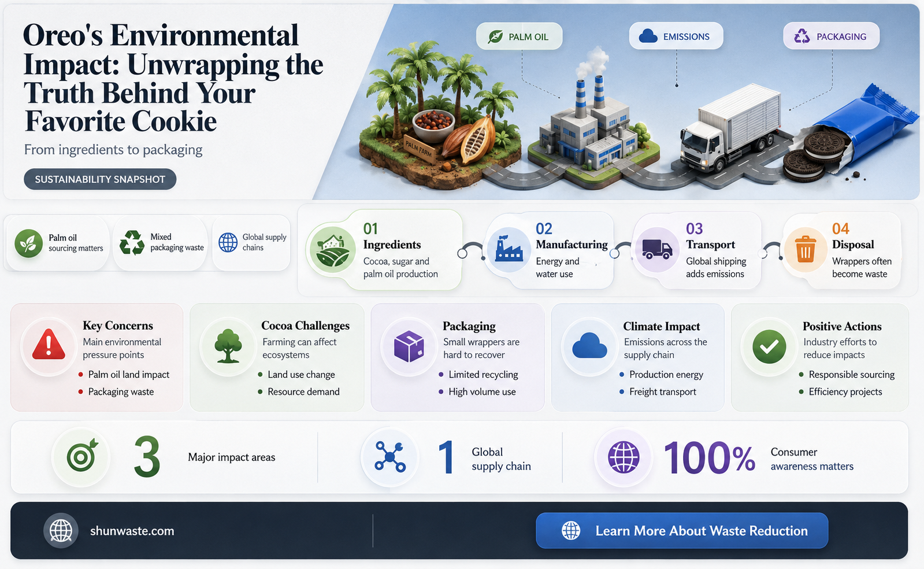
Task: Click the recycling icon for Mixed packaging waste
Action: 132,243
